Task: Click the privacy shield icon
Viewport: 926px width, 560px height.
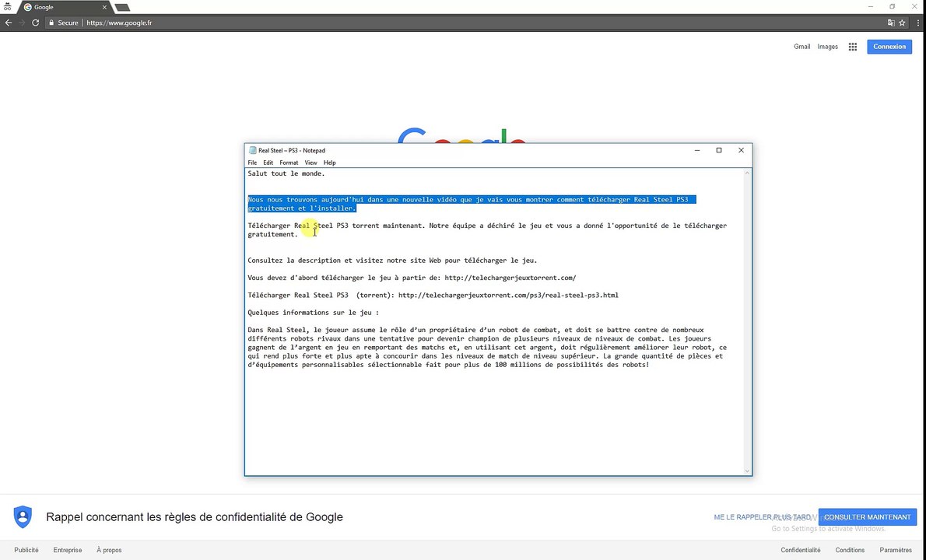Action: 23,517
